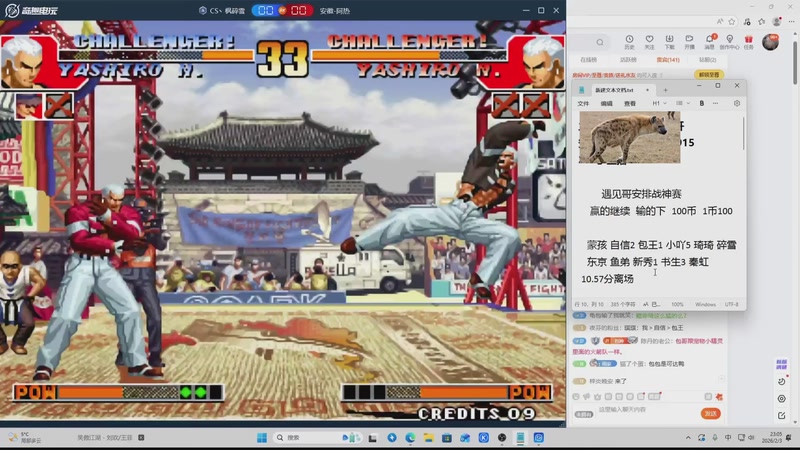
Task: Open Microsoft Edge from taskbar
Action: click(x=410, y=438)
